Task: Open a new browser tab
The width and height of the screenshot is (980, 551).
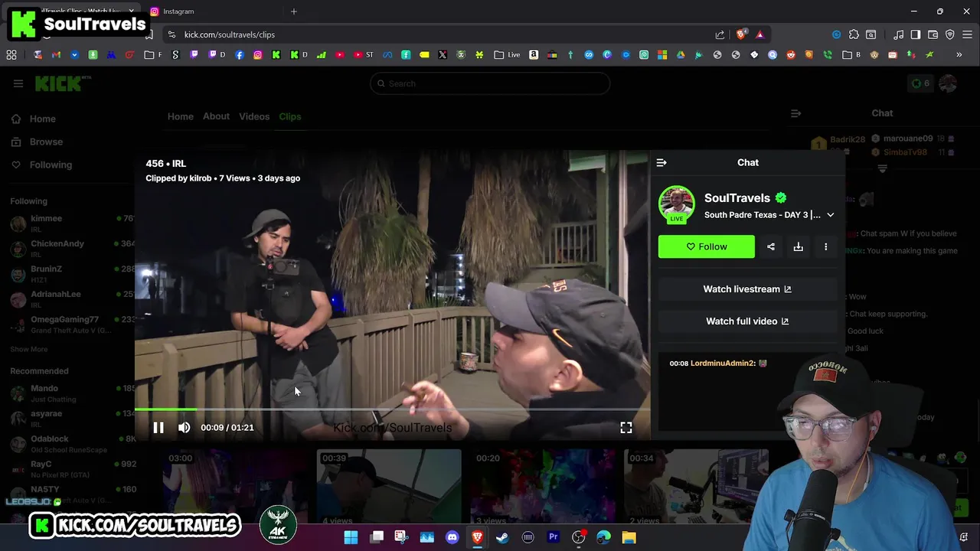Action: click(x=293, y=11)
